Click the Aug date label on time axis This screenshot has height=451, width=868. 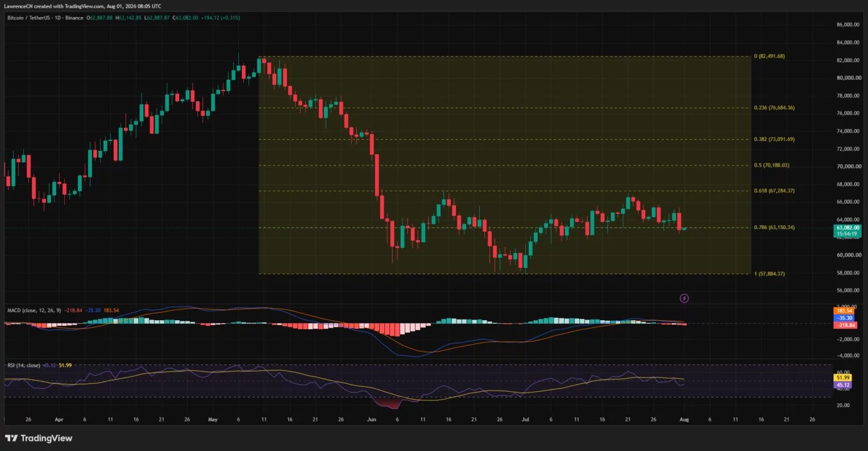[684, 418]
